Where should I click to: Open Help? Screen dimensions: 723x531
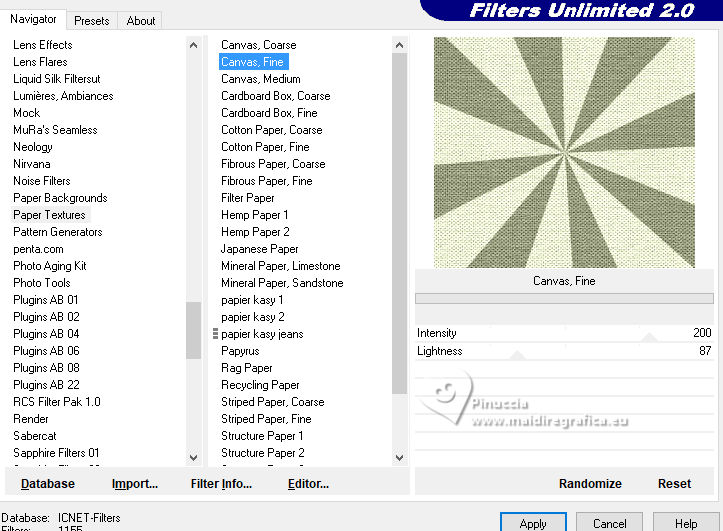pos(686,523)
